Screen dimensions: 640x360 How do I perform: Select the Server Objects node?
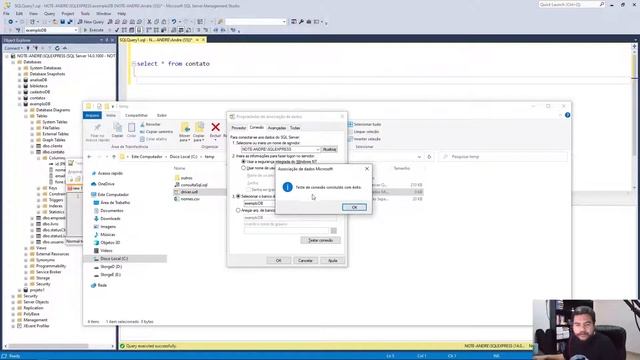pos(36,302)
